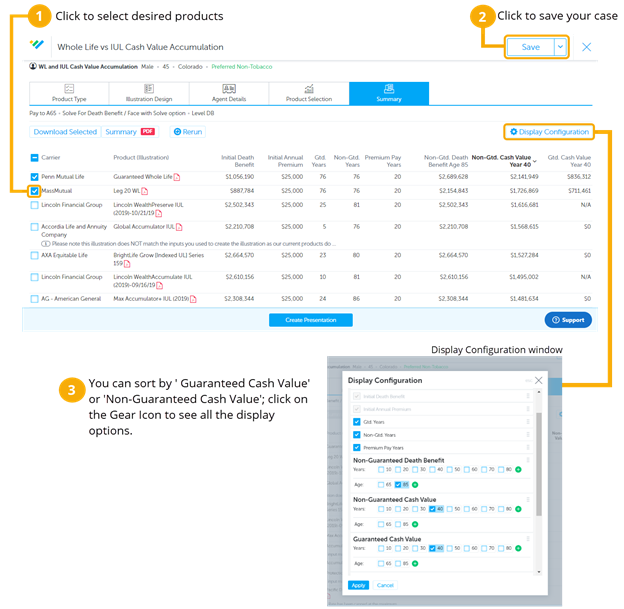Open PDF for Lincoln WealthAccumulate IUL illustration

coord(160,285)
